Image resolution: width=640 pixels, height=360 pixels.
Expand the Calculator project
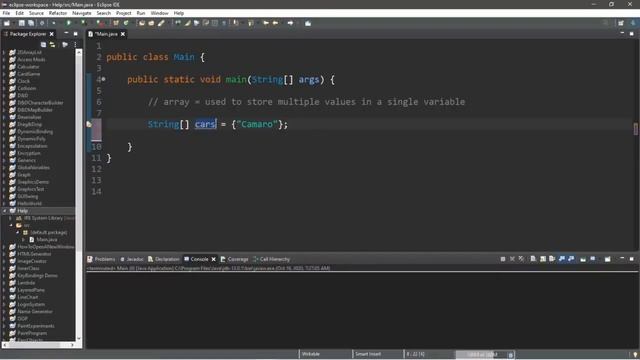click(x=4, y=67)
